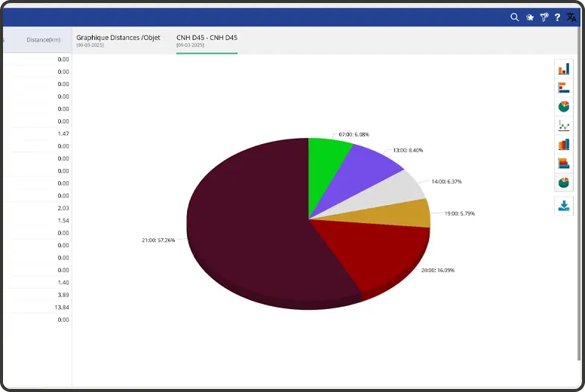The image size is (585, 392).
Task: Select 3D horizontal bar chart type
Action: tap(564, 164)
